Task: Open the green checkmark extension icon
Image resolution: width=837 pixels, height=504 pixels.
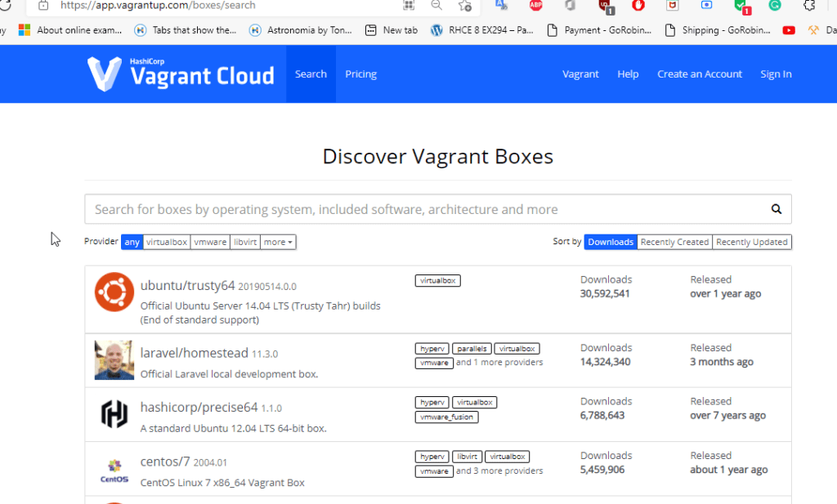Action: click(742, 7)
